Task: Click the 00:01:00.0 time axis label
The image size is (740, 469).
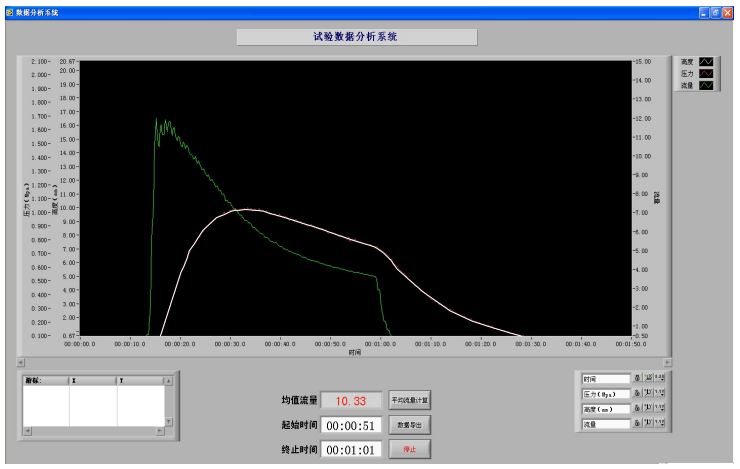Action: tap(380, 344)
